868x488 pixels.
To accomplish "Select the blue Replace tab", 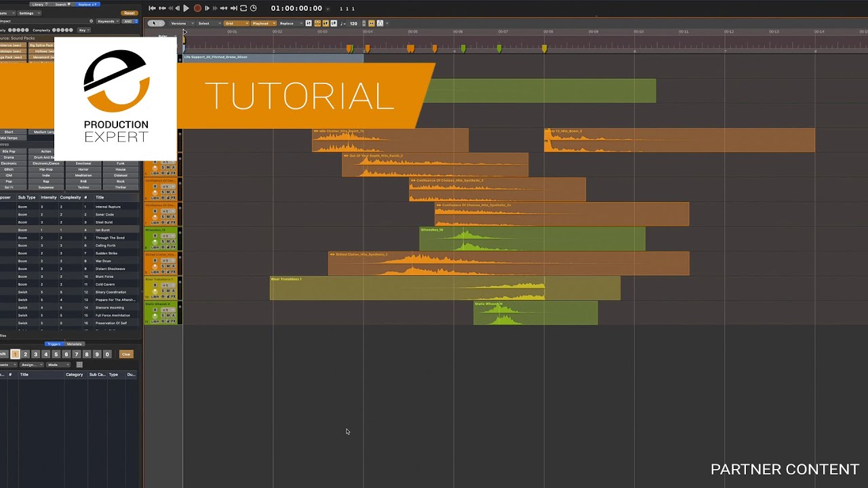I will coord(87,5).
